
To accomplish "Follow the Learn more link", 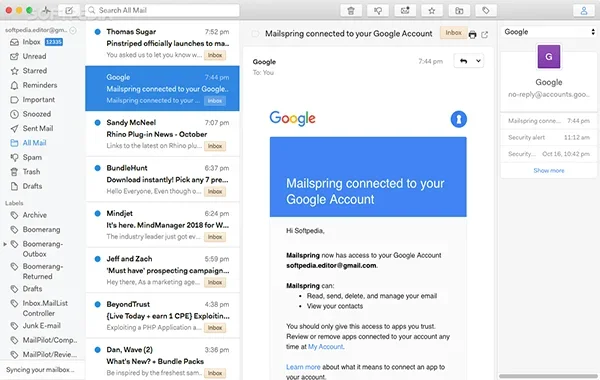I will [303, 367].
